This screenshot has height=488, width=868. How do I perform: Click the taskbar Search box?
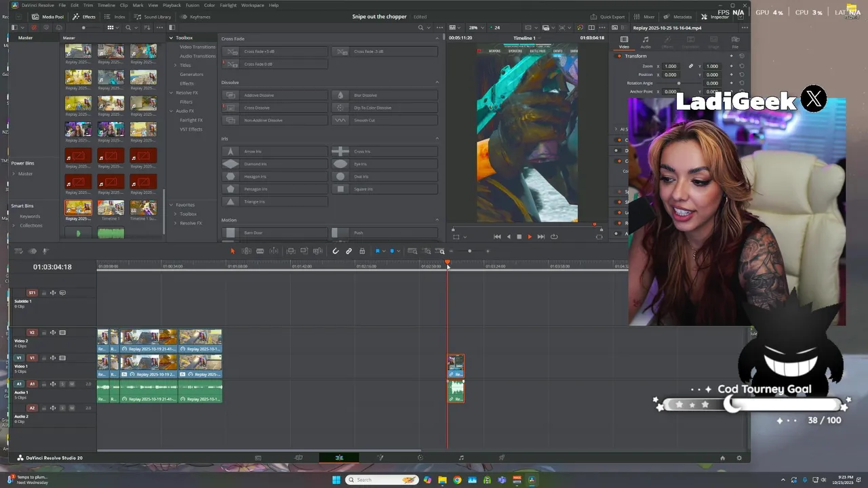point(382,480)
